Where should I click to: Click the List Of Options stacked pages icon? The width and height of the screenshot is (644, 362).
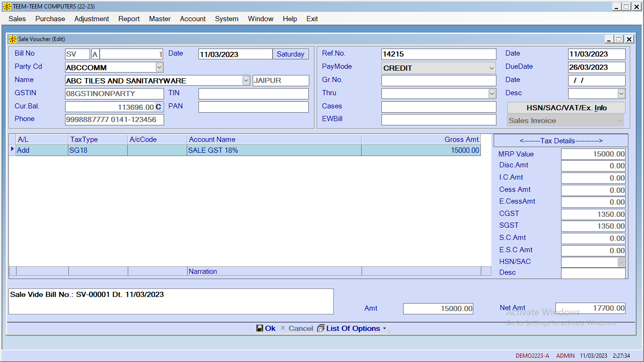click(x=321, y=328)
